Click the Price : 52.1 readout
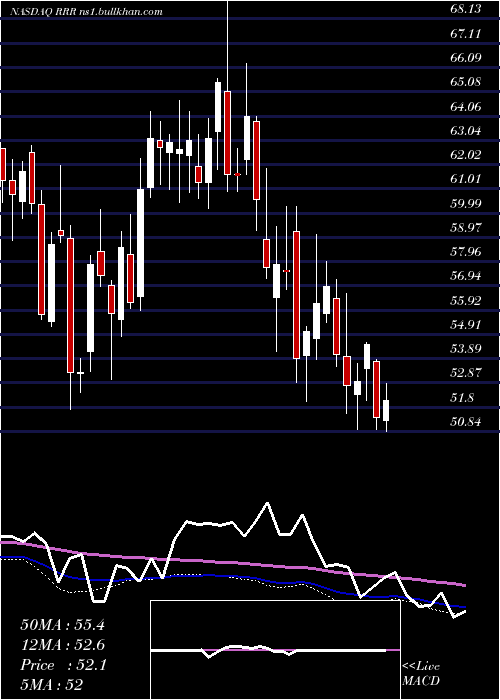500x700 pixels. point(62,665)
